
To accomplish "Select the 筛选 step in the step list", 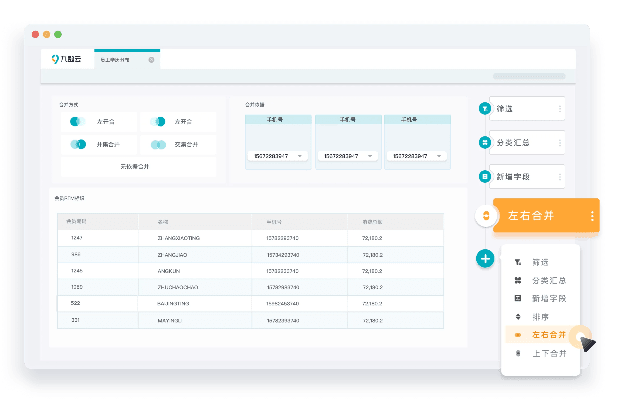I will click(x=527, y=109).
